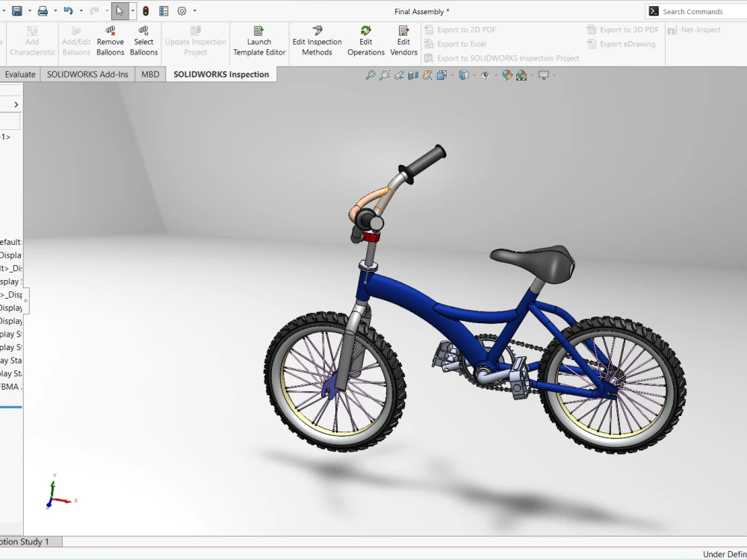This screenshot has height=560, width=747.
Task: Click the Apply Scene icon
Action: 522,75
